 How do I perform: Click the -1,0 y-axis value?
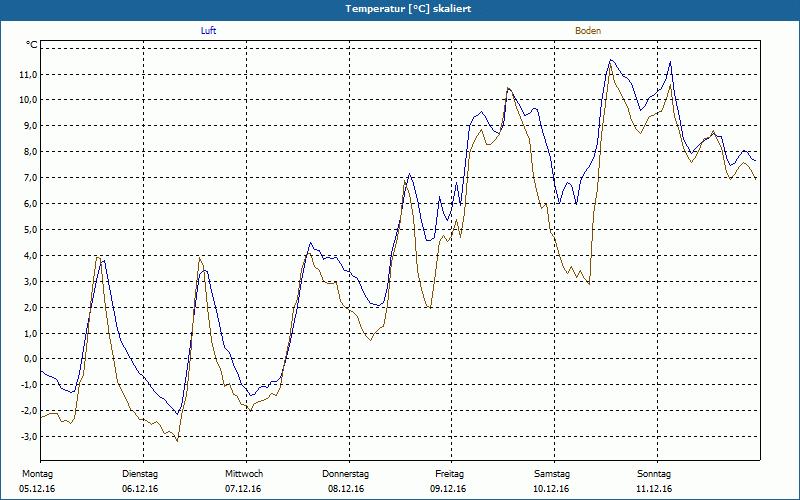29,385
